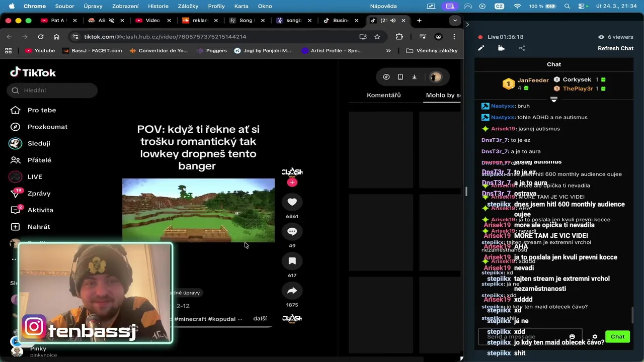Click the TikTok logo
Viewport: 644px width, 362px height.
tap(33, 72)
